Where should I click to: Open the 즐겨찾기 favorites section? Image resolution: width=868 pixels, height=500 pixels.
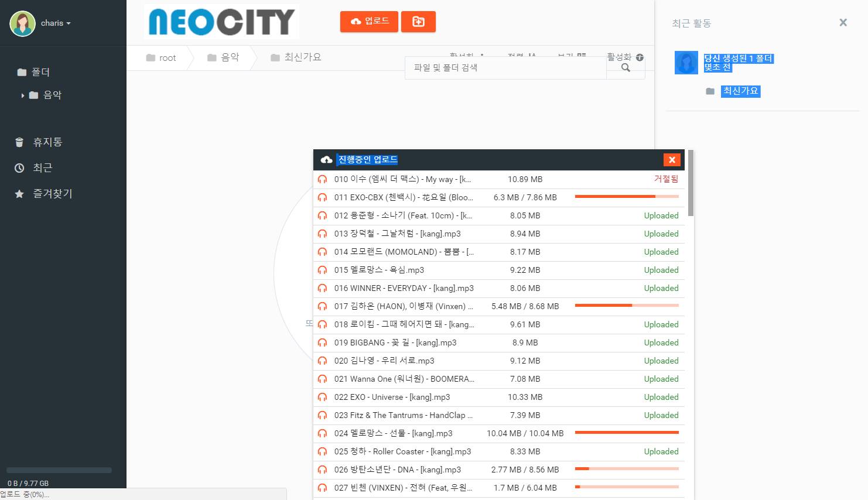(x=52, y=194)
